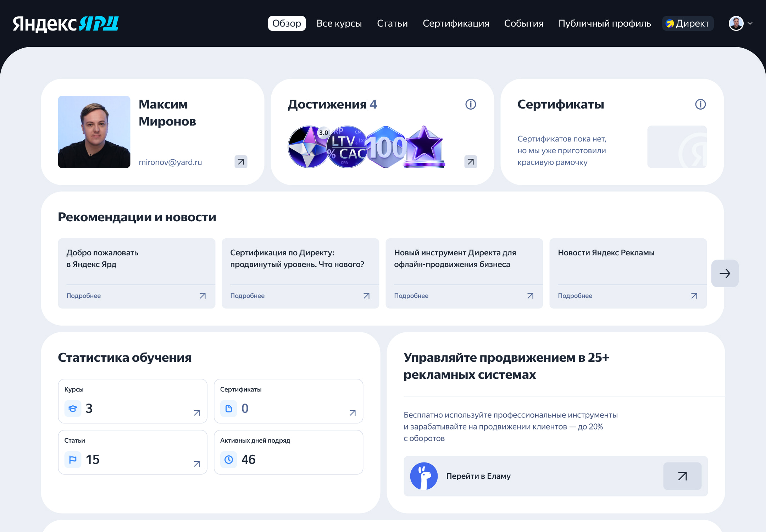Click the llama icon next to Перейти в Еламу

tap(424, 476)
